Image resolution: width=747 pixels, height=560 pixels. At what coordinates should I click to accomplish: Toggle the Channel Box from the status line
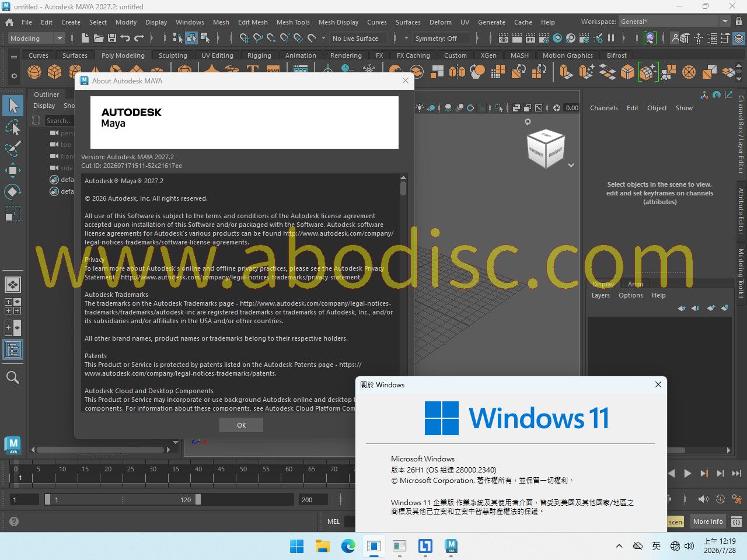(739, 38)
